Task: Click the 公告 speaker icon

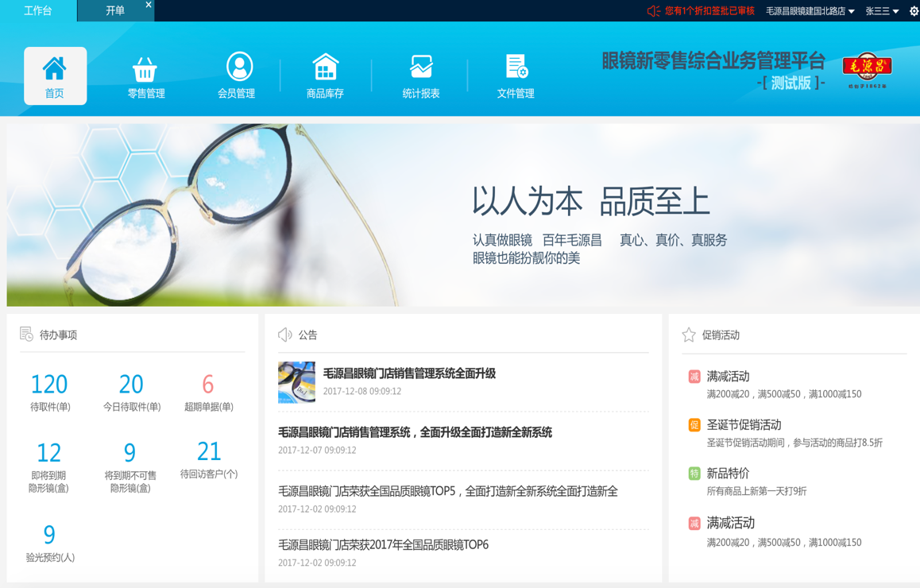Action: click(x=284, y=335)
